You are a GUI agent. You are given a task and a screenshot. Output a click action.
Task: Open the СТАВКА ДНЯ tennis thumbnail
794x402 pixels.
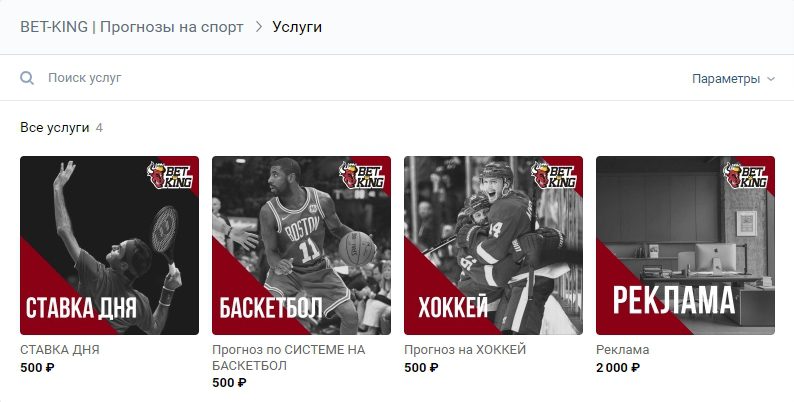click(109, 246)
